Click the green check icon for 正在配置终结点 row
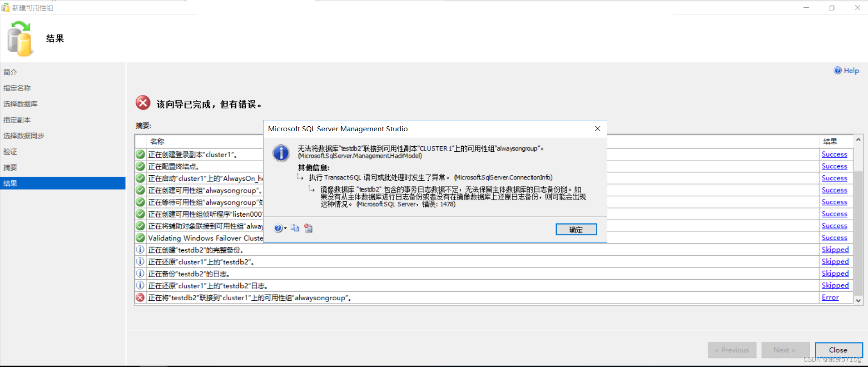 (140, 166)
